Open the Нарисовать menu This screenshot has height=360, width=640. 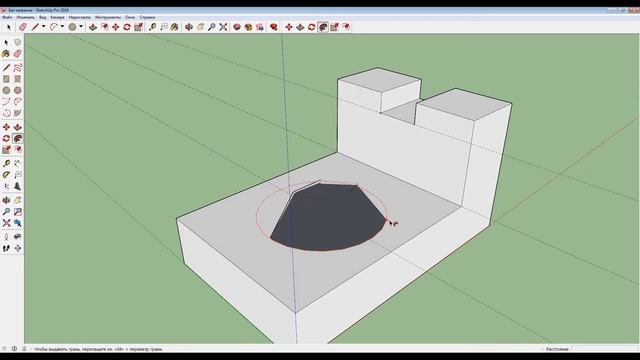click(x=80, y=18)
